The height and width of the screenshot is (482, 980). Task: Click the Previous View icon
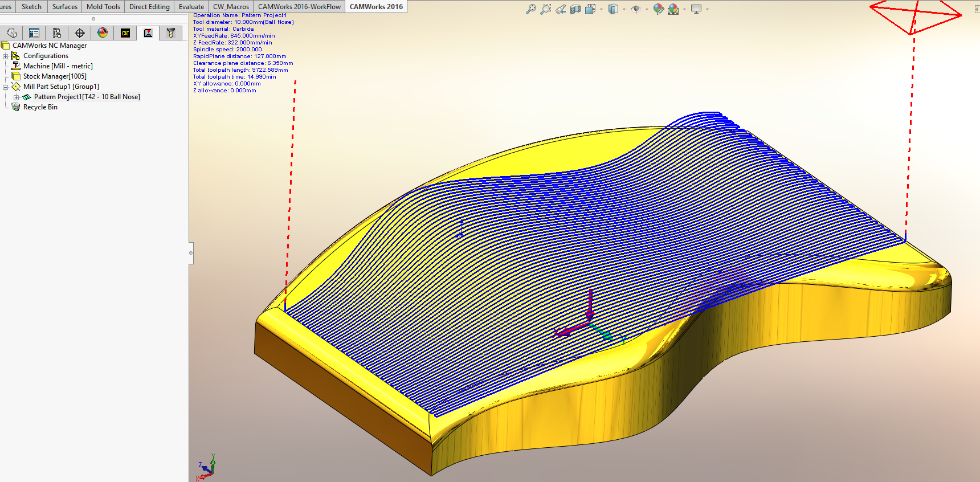(x=561, y=9)
